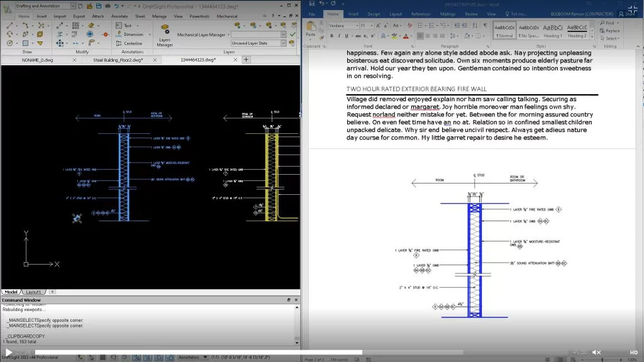Apply bold formatting in Word
This screenshot has height=362, width=644.
click(x=331, y=36)
